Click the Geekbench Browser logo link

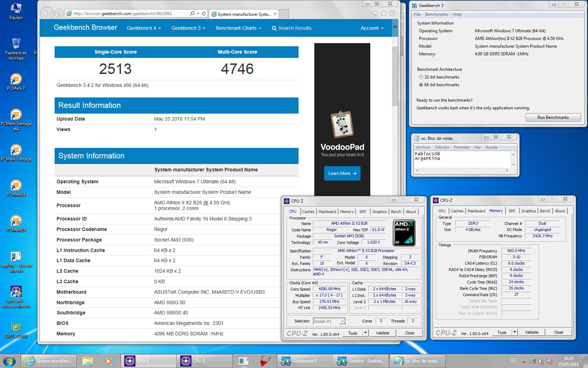click(85, 27)
